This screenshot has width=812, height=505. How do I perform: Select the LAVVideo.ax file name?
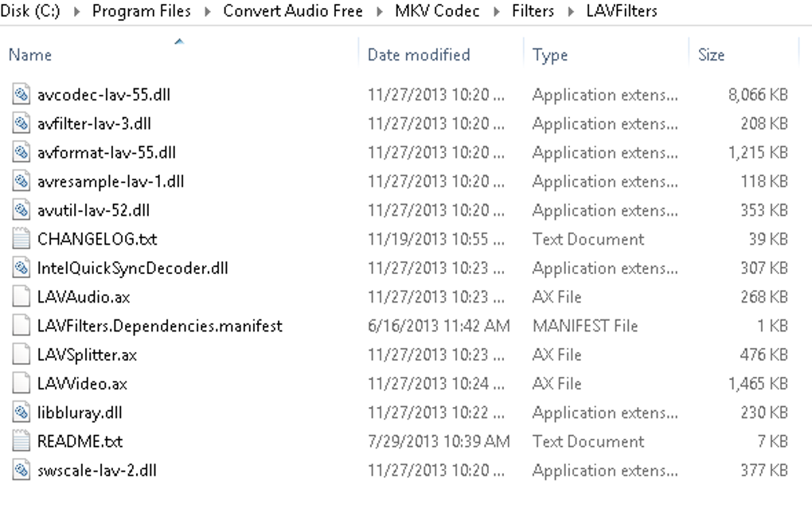point(82,384)
